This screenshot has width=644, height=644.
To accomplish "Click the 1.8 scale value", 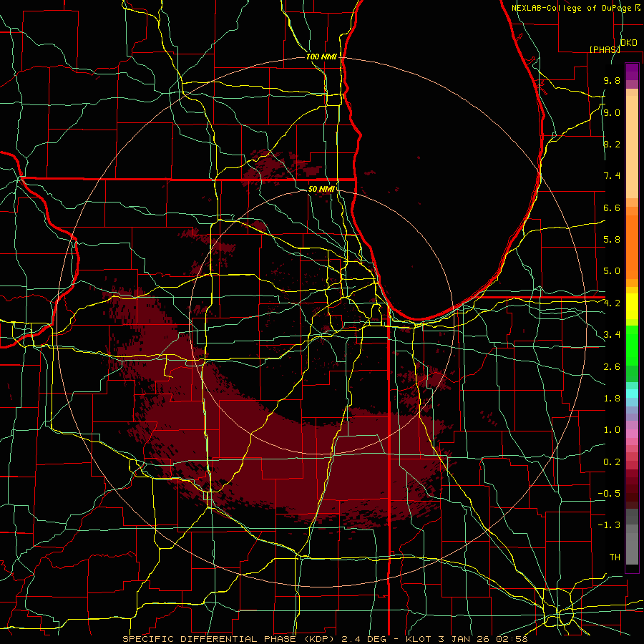I will (612, 399).
